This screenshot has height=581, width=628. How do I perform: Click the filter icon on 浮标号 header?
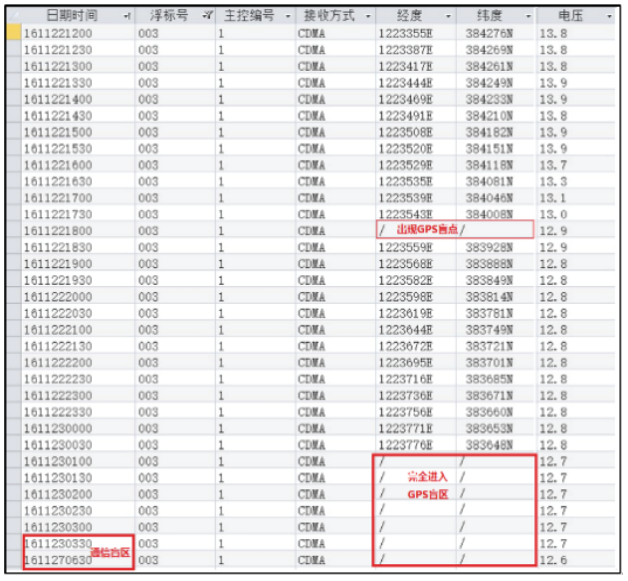coord(206,17)
